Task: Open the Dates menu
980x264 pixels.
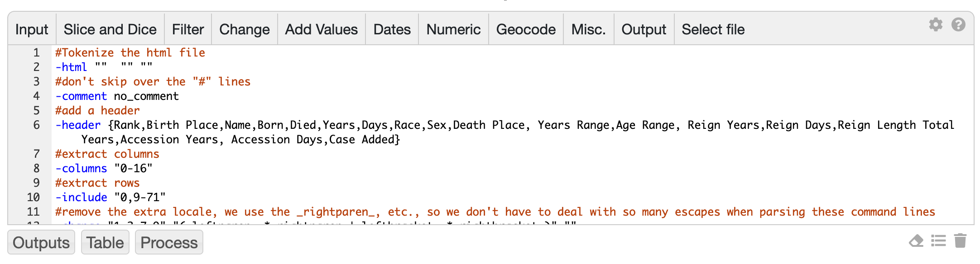Action: pos(392,29)
